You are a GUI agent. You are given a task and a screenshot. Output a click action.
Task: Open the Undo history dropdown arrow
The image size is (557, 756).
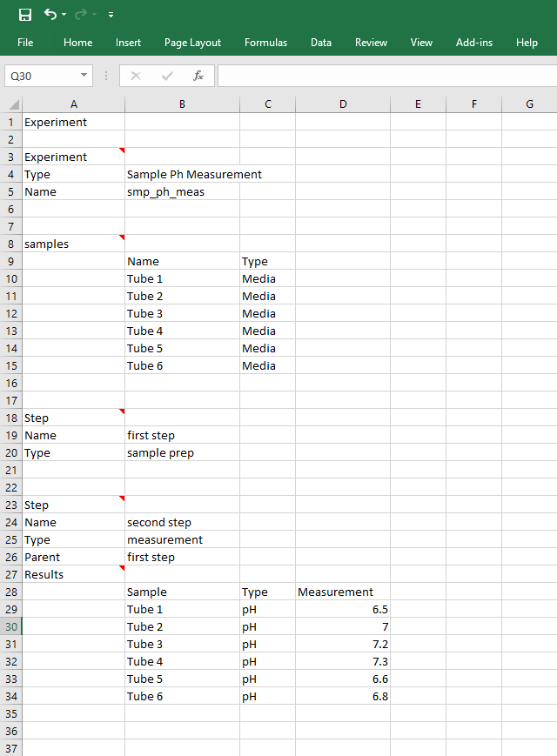click(64, 16)
